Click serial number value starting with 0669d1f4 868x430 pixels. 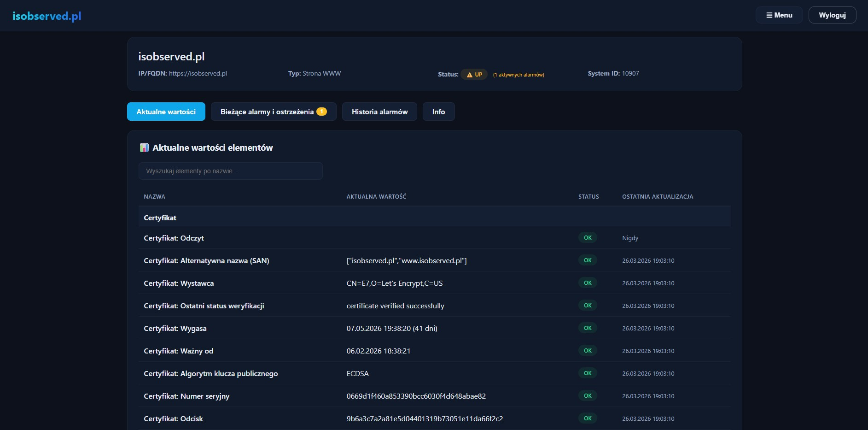pos(416,396)
